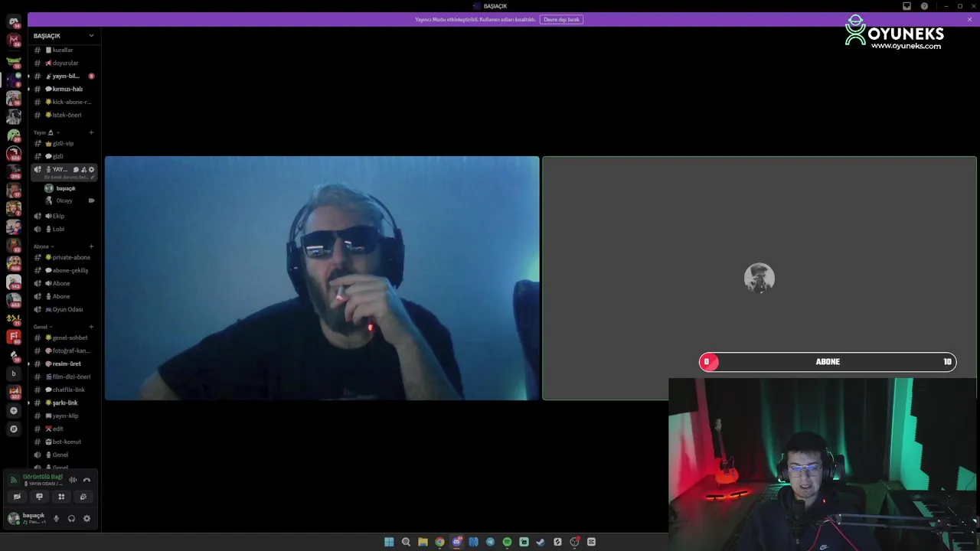This screenshot has height=551, width=980.
Task: Join the Ekip voice channel
Action: click(x=64, y=216)
